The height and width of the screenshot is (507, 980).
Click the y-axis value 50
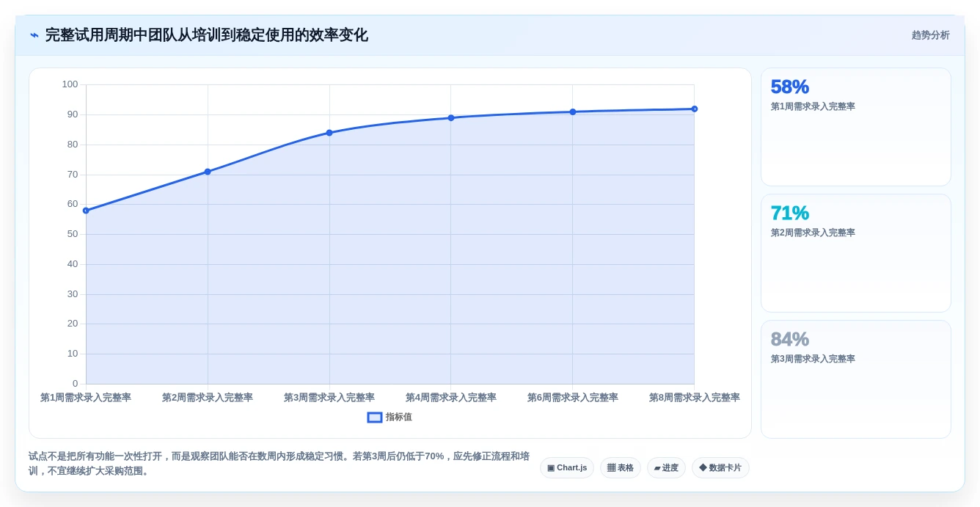(73, 234)
